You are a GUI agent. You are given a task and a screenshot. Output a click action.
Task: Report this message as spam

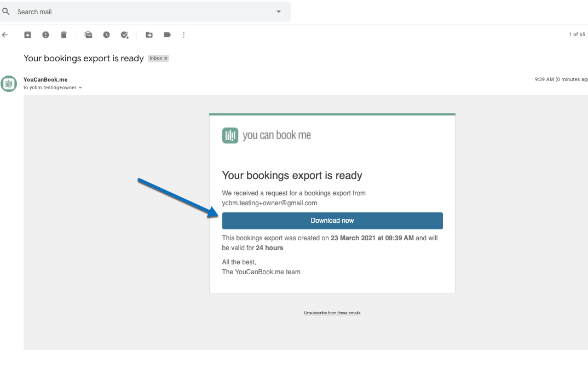click(45, 34)
